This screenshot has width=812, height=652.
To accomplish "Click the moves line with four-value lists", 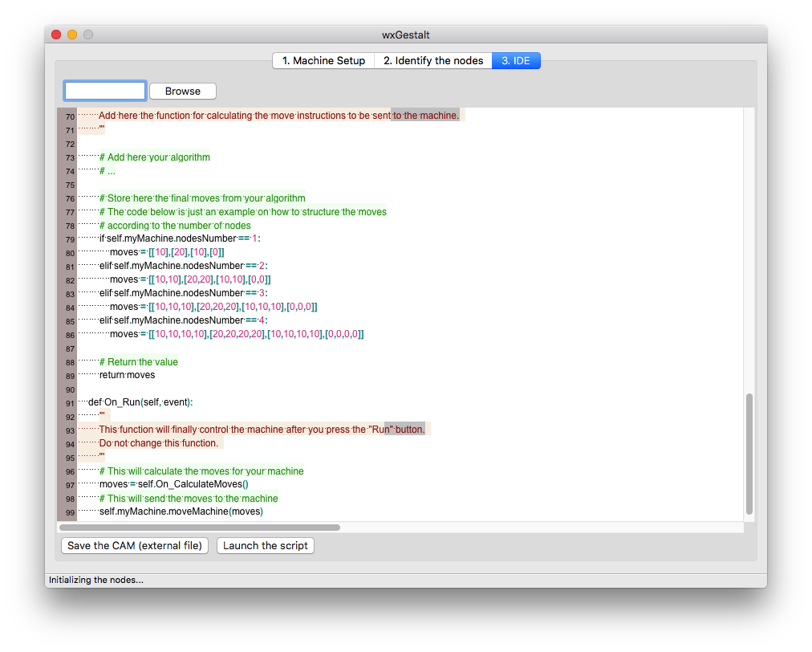I will tap(237, 334).
